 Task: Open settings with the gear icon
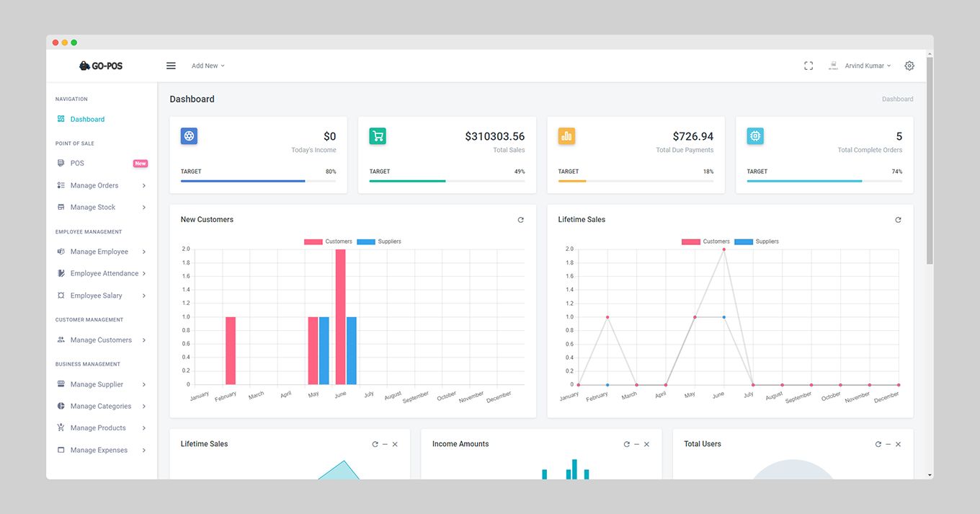909,66
